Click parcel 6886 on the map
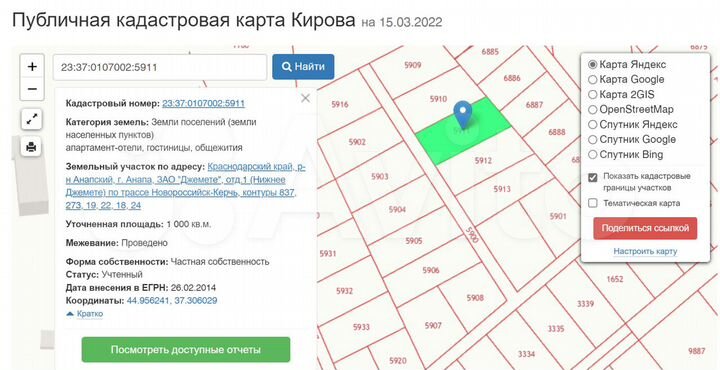Screen dimensions: 720x370 click(x=512, y=78)
